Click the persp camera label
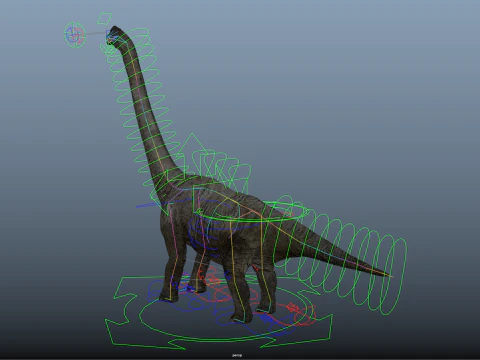 (237, 356)
